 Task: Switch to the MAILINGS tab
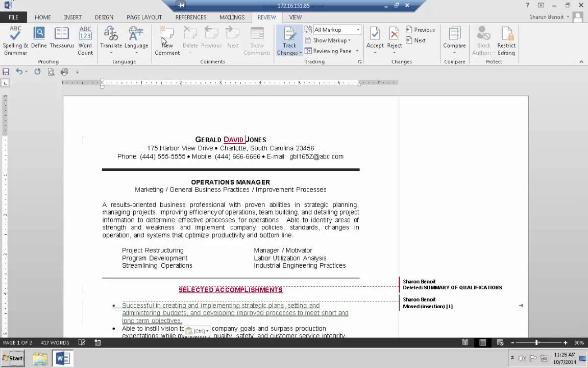coord(232,17)
